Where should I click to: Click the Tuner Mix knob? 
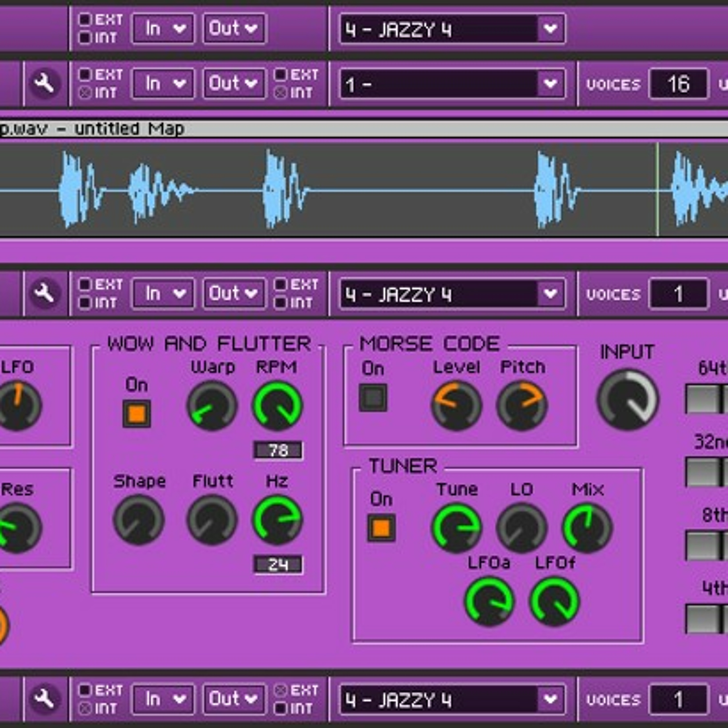click(587, 528)
